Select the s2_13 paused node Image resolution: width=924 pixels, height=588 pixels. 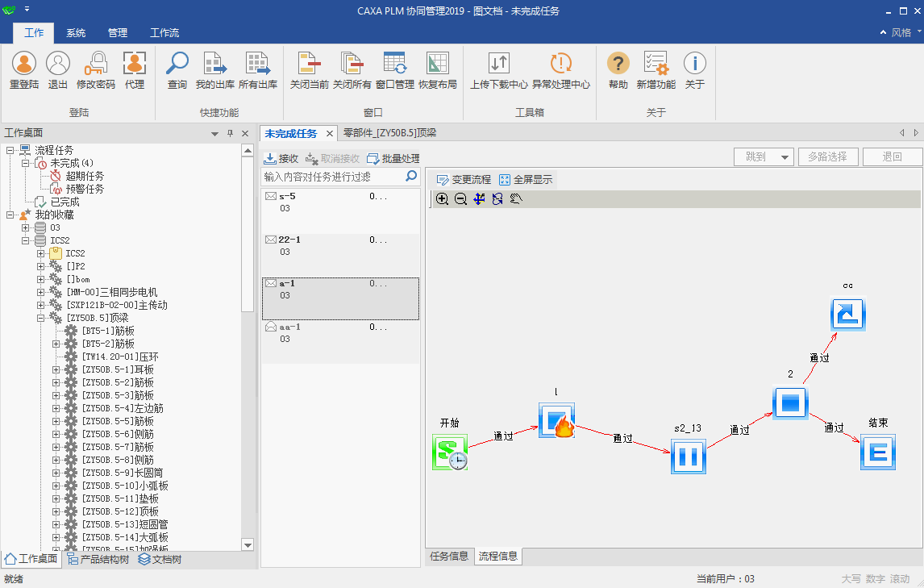(689, 456)
